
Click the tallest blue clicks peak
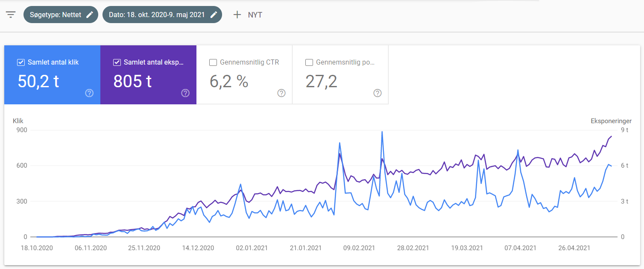click(382, 132)
